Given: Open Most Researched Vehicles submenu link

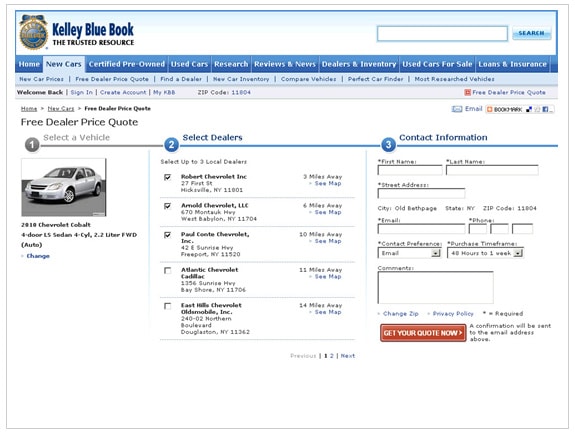Looking at the screenshot, I should (454, 79).
